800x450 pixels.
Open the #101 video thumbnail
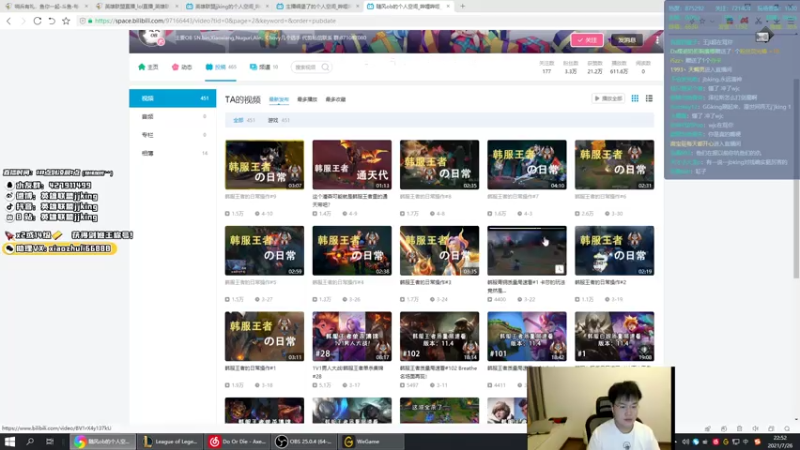527,336
